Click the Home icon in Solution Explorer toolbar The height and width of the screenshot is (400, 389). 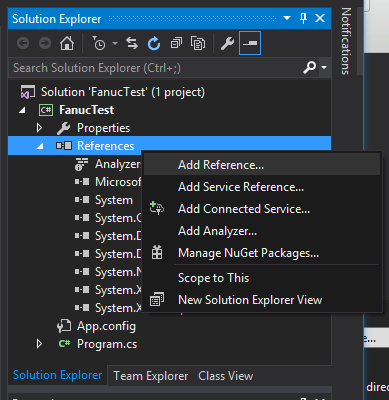[x=67, y=43]
